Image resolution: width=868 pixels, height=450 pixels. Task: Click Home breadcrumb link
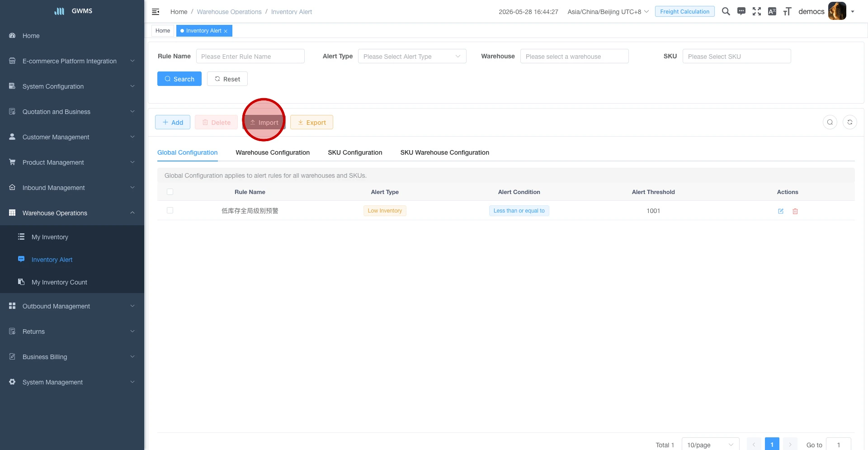[x=179, y=12]
